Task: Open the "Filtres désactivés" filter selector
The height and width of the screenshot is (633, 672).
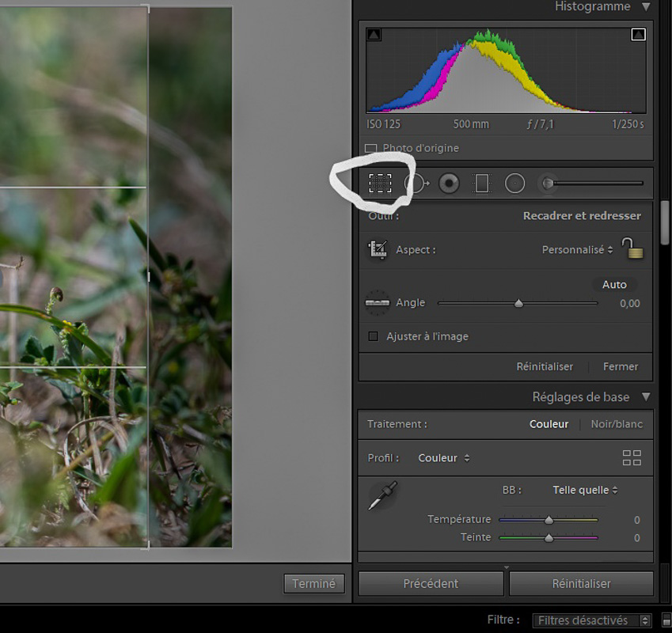Action: point(591,620)
